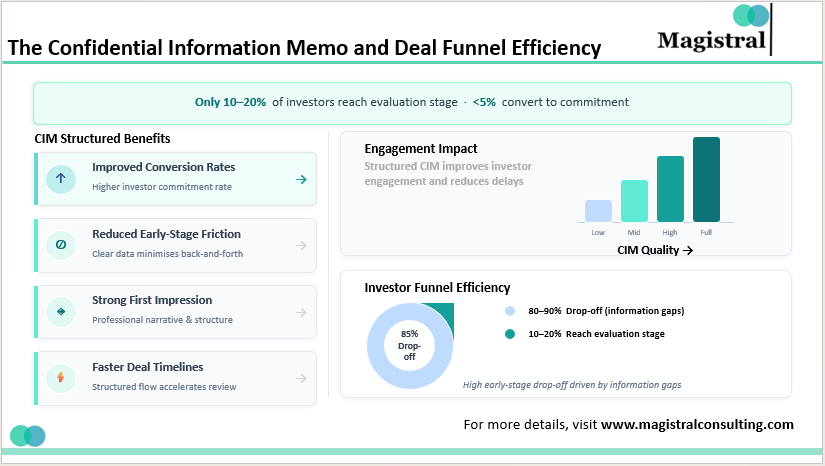Image resolution: width=825 pixels, height=466 pixels.
Task: Click the light blue drop-off legend dot
Action: click(x=510, y=311)
